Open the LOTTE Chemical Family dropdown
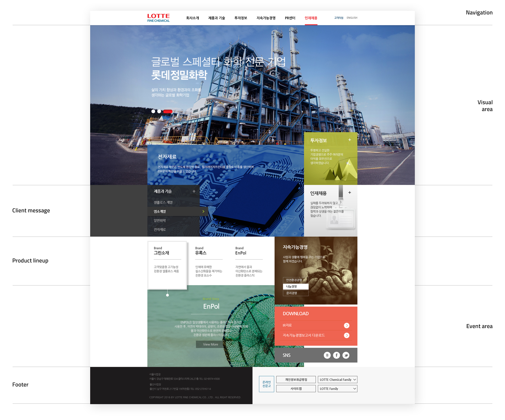Screen dimensions: 505x420 338,380
